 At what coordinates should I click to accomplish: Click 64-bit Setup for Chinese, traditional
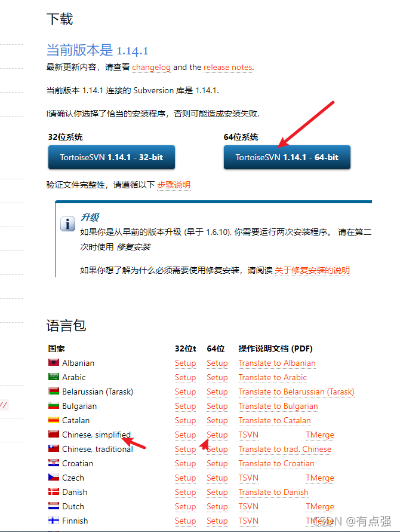[217, 449]
